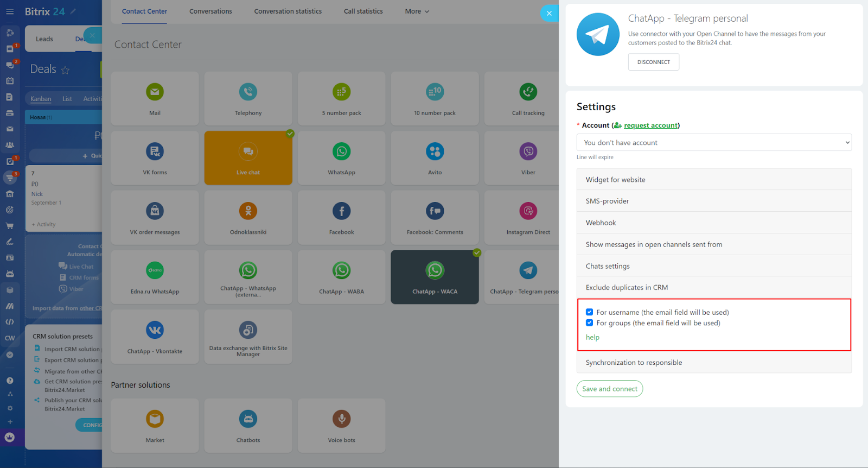Open the Instagram Direct icon
The image size is (868, 468).
(528, 211)
